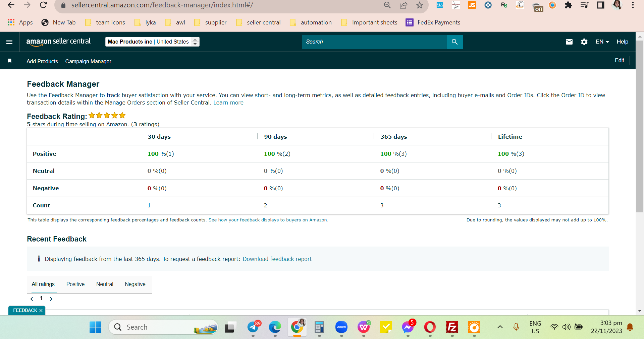
Task: Select the All ratings tab
Action: click(x=43, y=284)
